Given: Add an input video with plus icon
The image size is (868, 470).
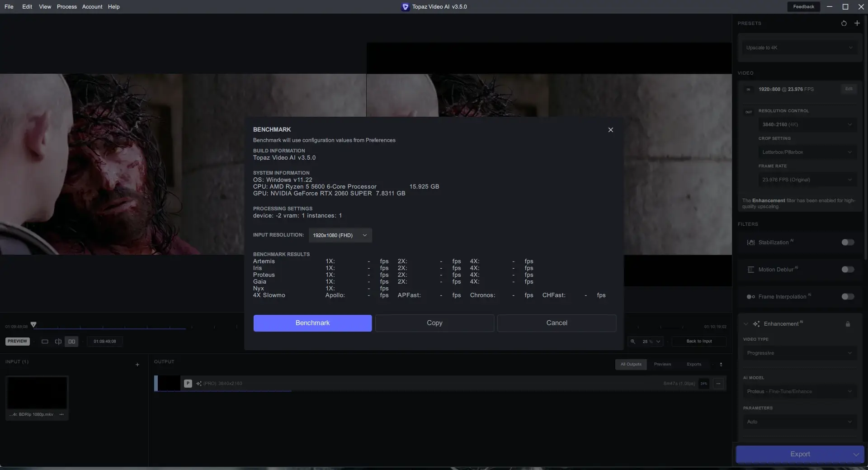Looking at the screenshot, I should [x=137, y=365].
